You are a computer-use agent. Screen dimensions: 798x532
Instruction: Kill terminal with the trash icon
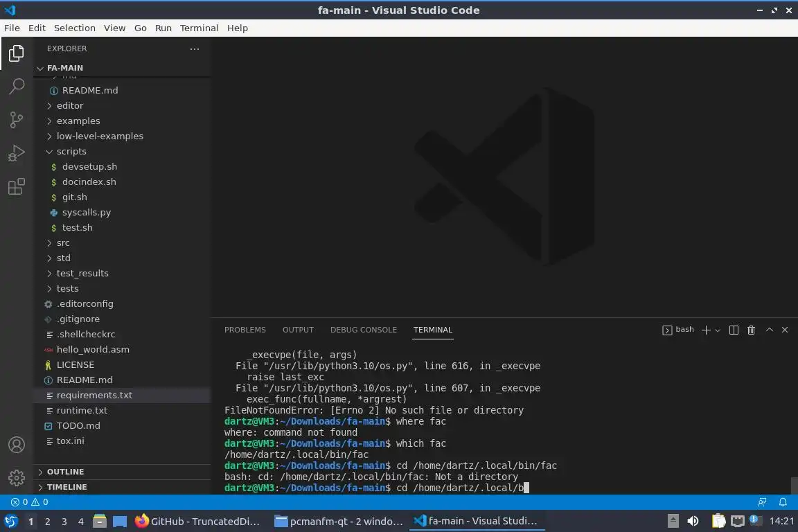751,330
